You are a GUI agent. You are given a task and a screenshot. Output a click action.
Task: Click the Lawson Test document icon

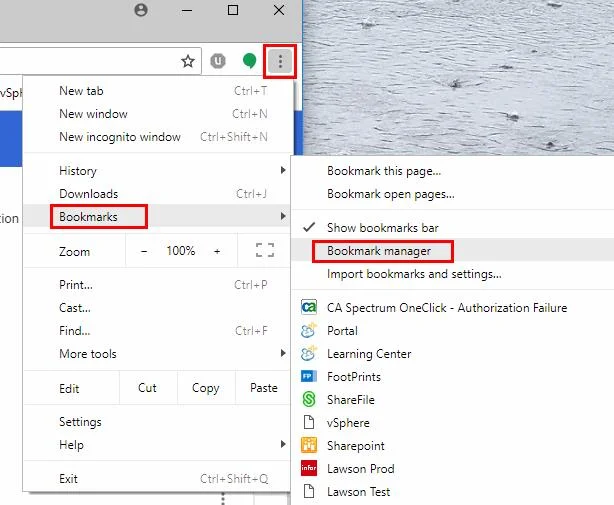click(x=309, y=491)
